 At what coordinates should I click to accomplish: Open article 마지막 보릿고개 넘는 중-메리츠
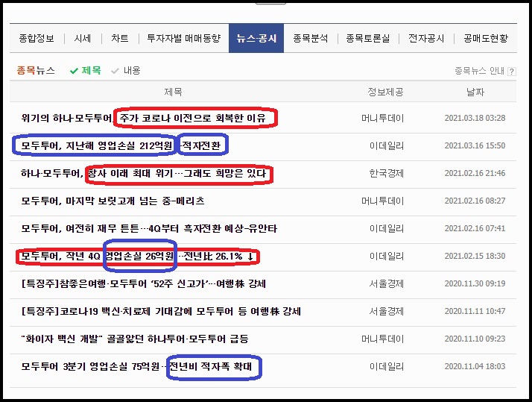coord(113,201)
